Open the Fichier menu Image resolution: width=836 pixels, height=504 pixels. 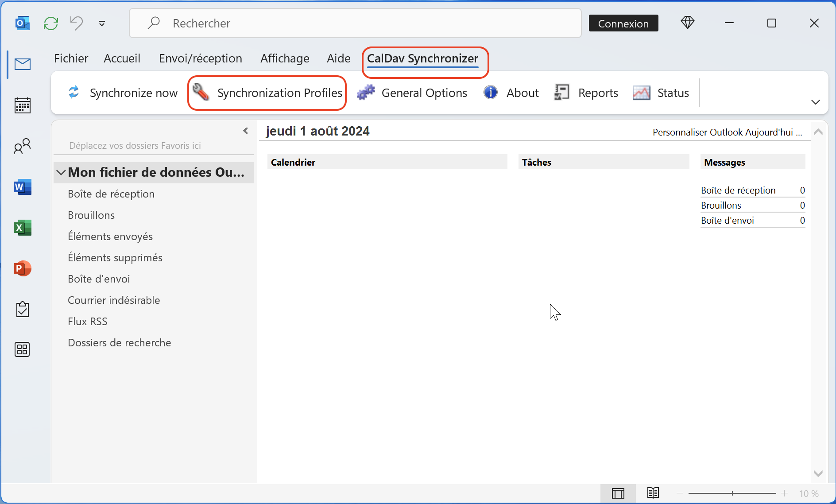point(71,58)
